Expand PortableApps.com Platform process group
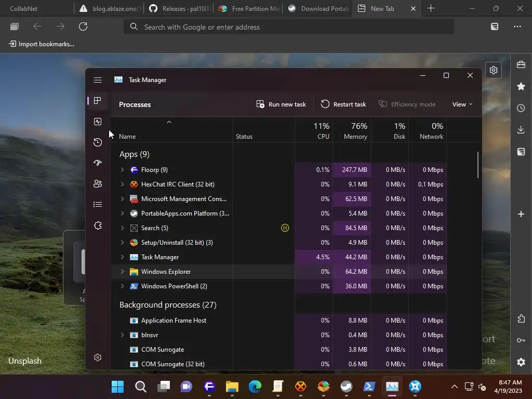Viewport: 532px width, 399px height. 123,214
